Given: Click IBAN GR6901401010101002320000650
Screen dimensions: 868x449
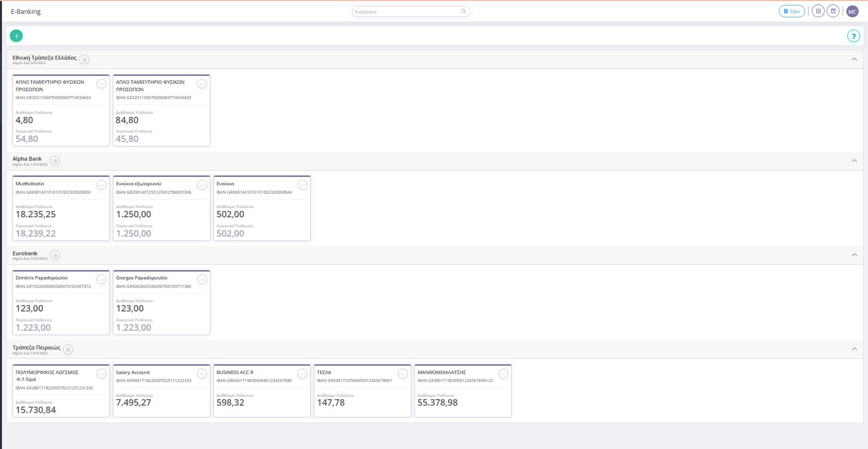Looking at the screenshot, I should click(53, 192).
